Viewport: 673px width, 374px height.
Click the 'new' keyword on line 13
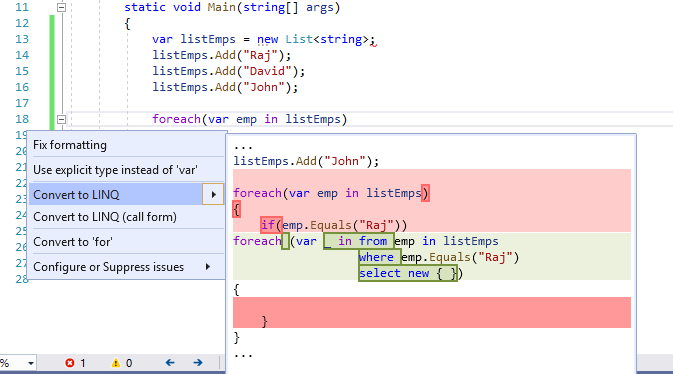(x=268, y=39)
